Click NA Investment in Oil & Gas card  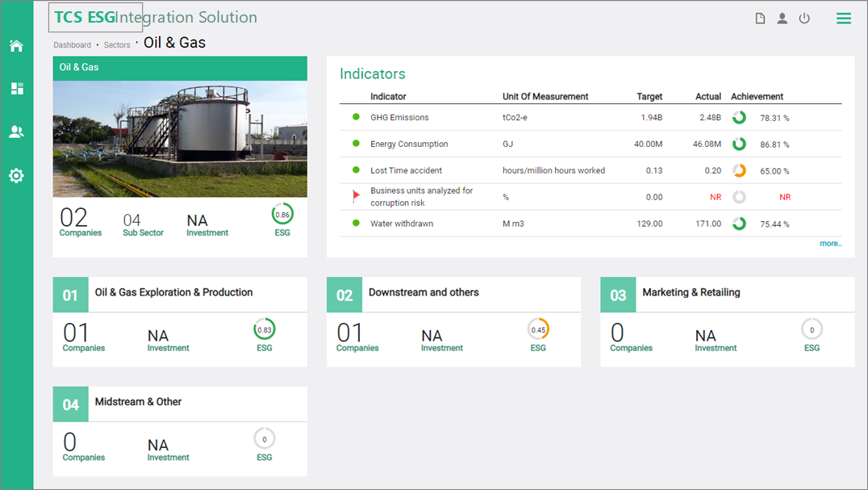pyautogui.click(x=207, y=224)
